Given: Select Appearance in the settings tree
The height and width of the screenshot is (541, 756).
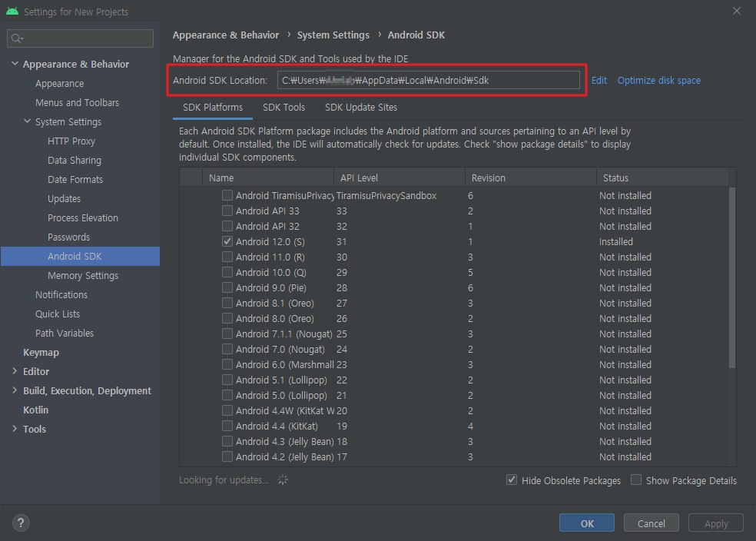Looking at the screenshot, I should click(59, 84).
